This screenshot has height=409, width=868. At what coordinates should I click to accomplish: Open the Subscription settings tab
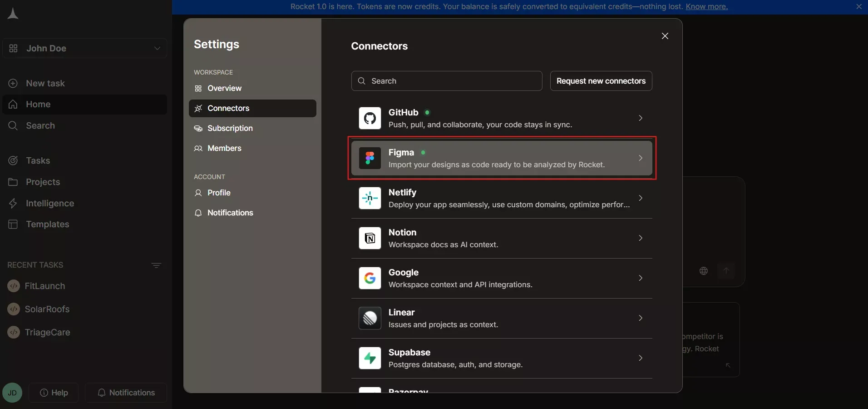pyautogui.click(x=252, y=128)
